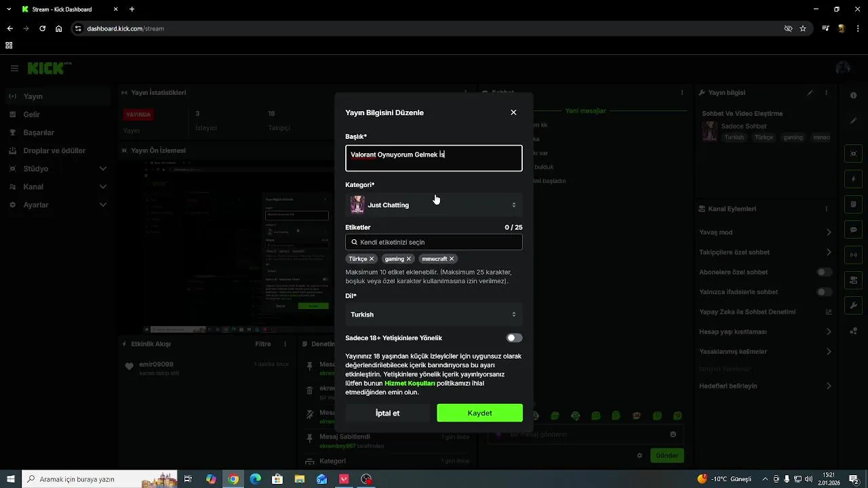Remove the minecraft tag
Image resolution: width=868 pixels, height=488 pixels.
point(452,259)
